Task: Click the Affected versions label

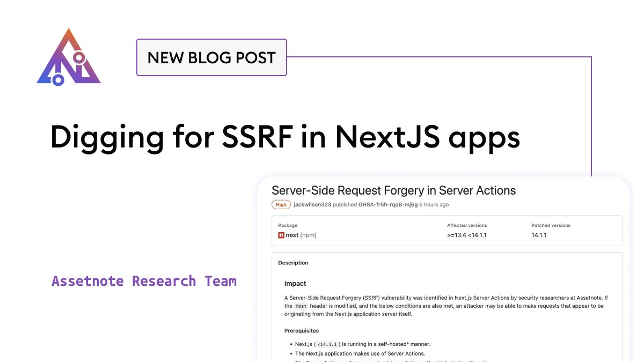Action: pyautogui.click(x=467, y=225)
